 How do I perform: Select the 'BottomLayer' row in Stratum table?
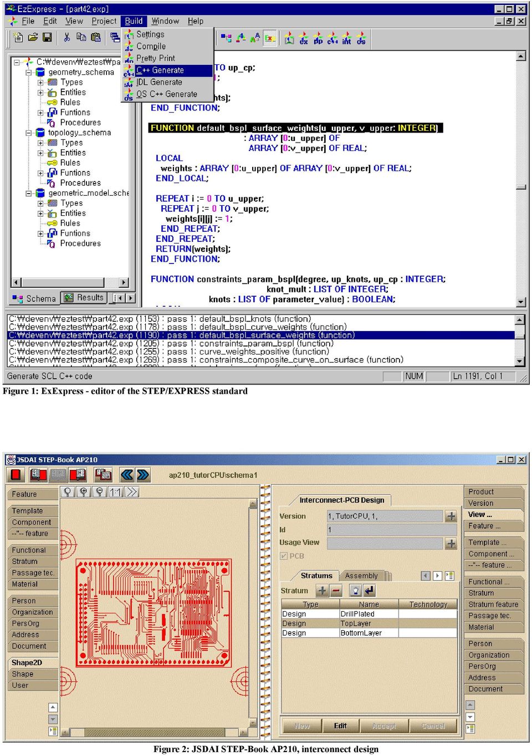pyautogui.click(x=369, y=633)
